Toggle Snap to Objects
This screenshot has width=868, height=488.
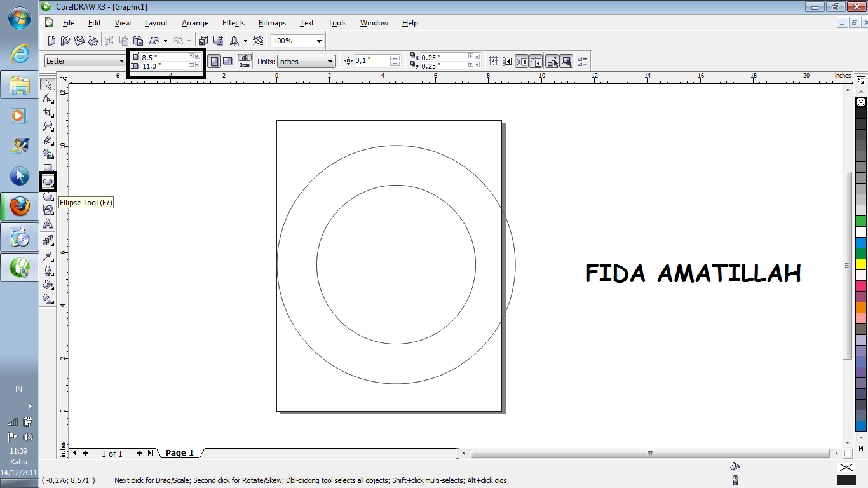click(x=522, y=61)
